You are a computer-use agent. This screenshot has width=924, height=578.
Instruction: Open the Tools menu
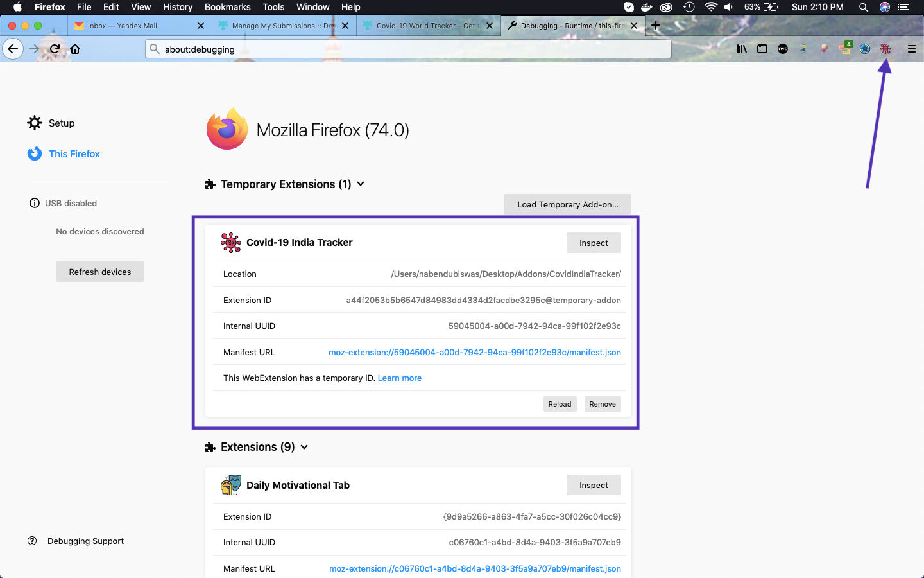(x=273, y=7)
